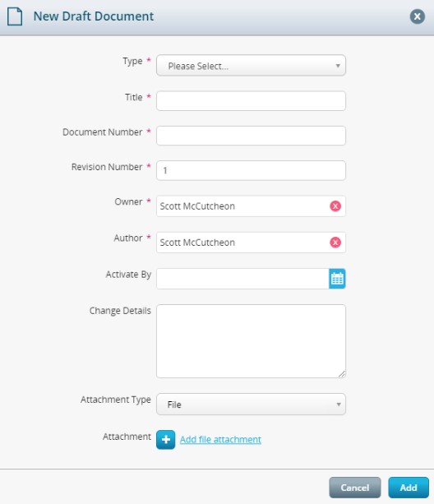Open the Type dropdown
434x504 pixels.
point(251,66)
